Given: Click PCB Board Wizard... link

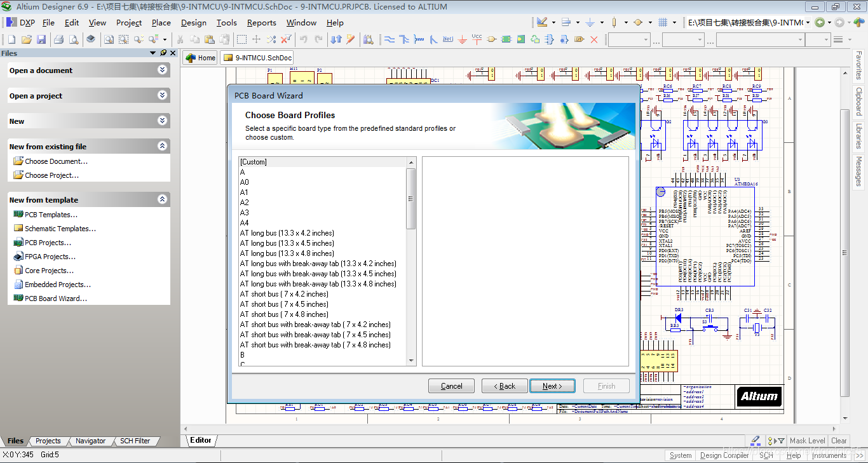Looking at the screenshot, I should (55, 299).
